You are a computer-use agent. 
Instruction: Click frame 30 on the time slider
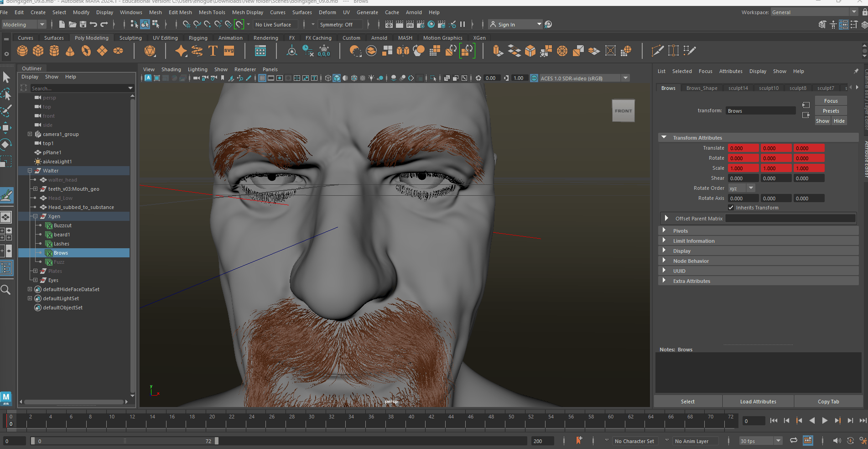(x=311, y=421)
